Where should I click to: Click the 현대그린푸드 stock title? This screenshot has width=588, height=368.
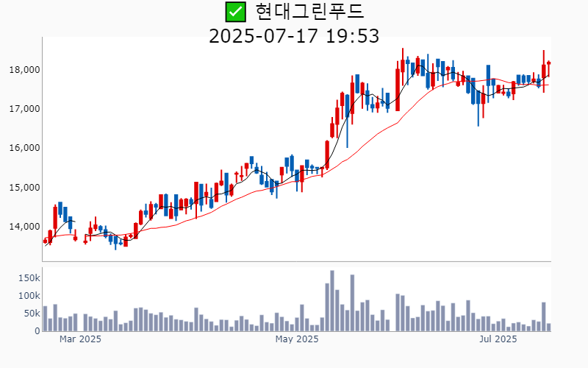pos(309,12)
